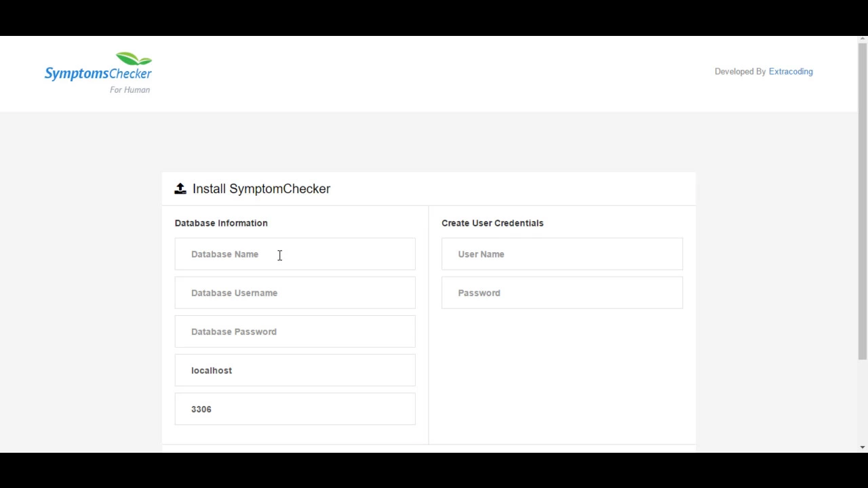Click the scrollbar up arrow
Image resolution: width=868 pixels, height=488 pixels.
point(863,40)
